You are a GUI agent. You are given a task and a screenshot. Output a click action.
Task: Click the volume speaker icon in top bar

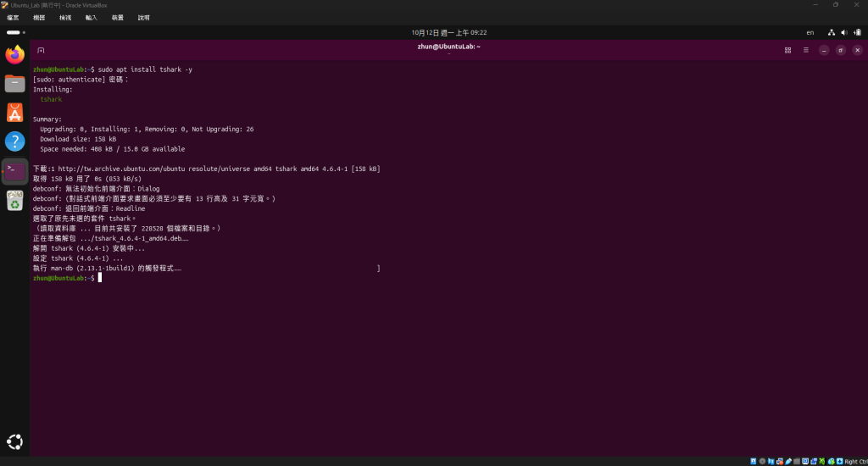tap(844, 33)
